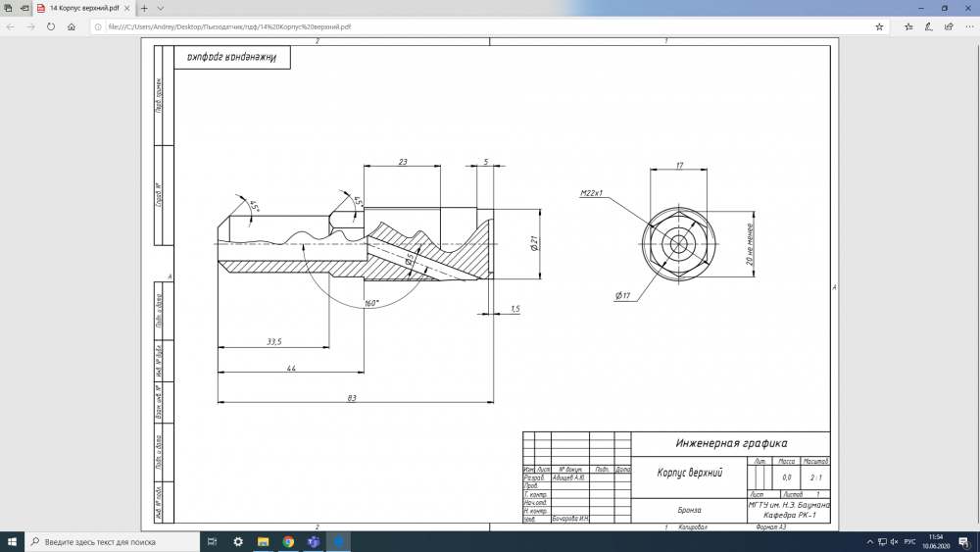This screenshot has width=980, height=552.
Task: Open the Favorites hub
Action: 908,26
